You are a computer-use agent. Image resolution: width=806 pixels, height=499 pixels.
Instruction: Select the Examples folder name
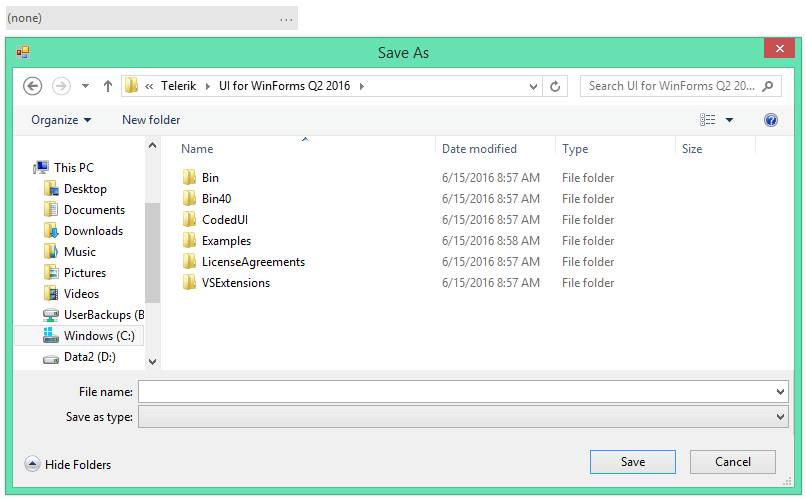click(226, 241)
